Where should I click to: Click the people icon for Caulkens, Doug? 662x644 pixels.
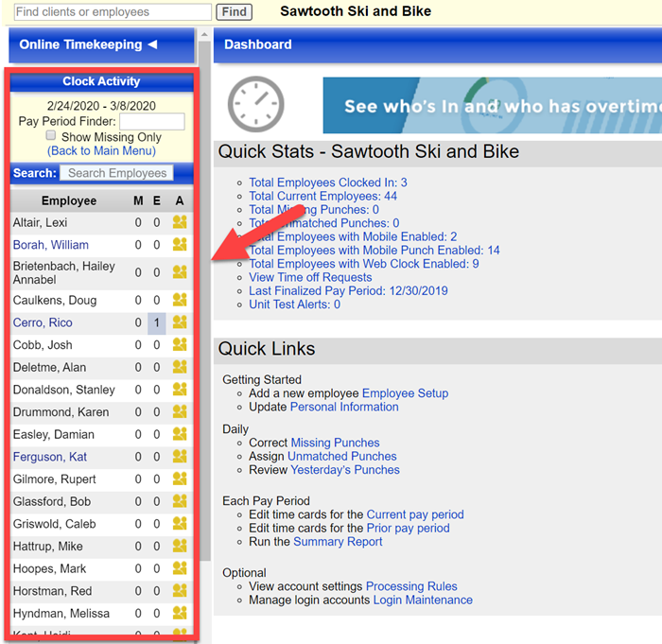[x=180, y=300]
